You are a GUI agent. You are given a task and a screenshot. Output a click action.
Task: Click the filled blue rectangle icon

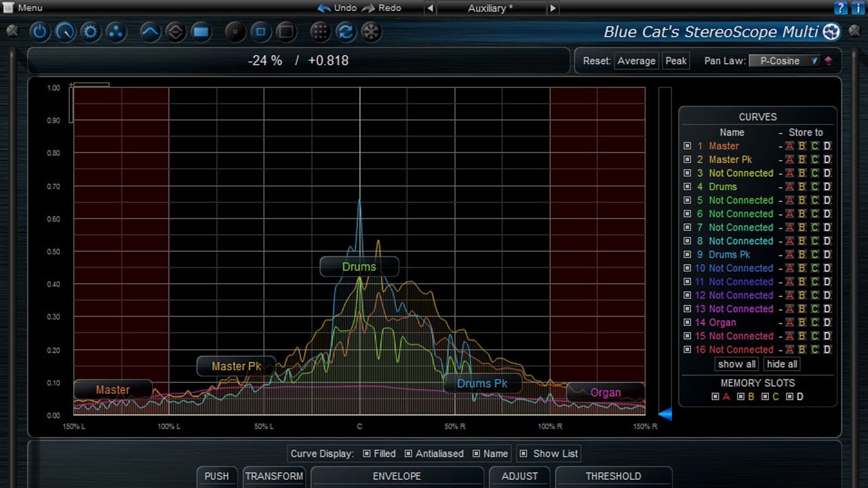pos(200,31)
